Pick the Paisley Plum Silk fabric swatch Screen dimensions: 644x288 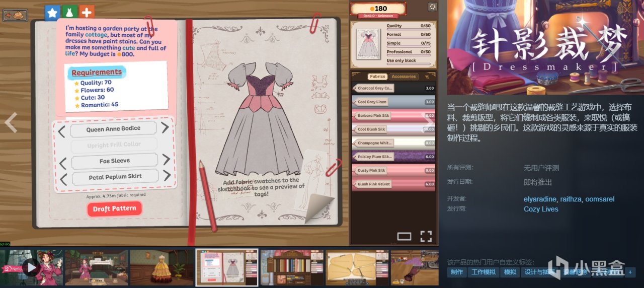pyautogui.click(x=393, y=157)
